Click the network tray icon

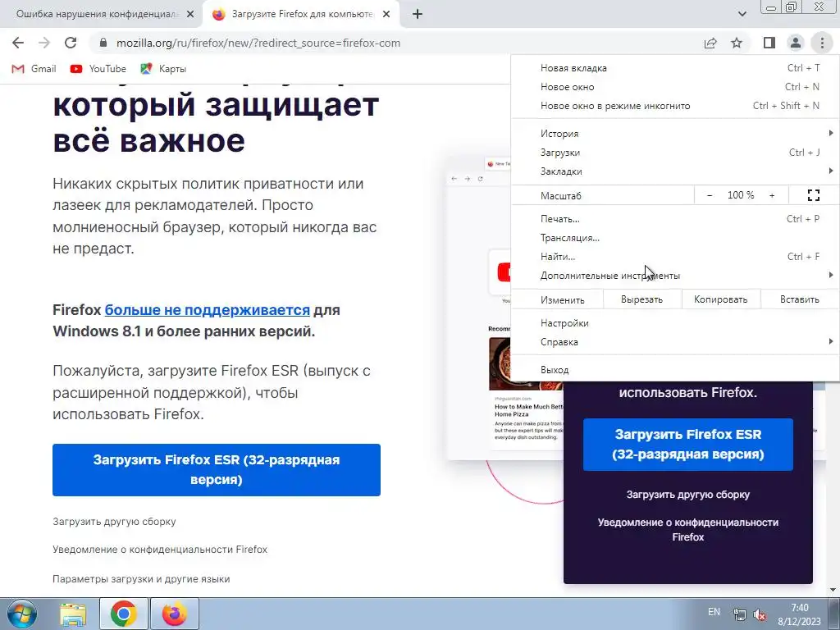(739, 615)
